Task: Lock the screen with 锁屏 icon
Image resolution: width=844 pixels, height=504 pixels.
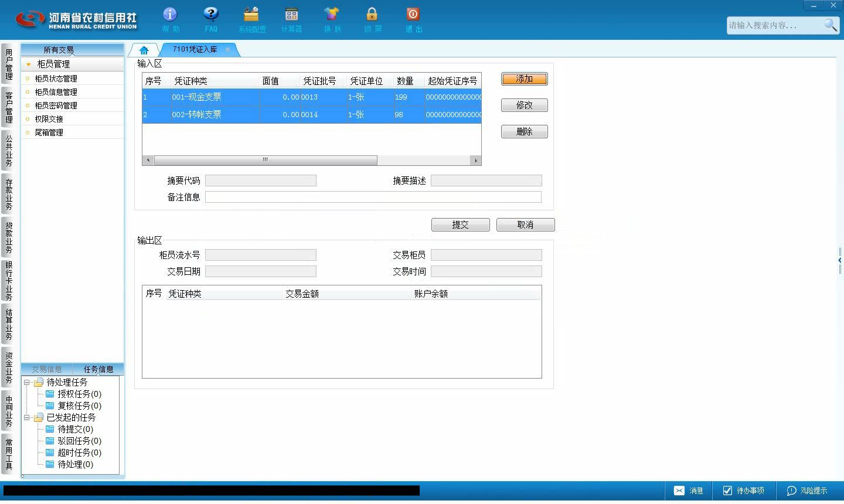Action: (372, 20)
